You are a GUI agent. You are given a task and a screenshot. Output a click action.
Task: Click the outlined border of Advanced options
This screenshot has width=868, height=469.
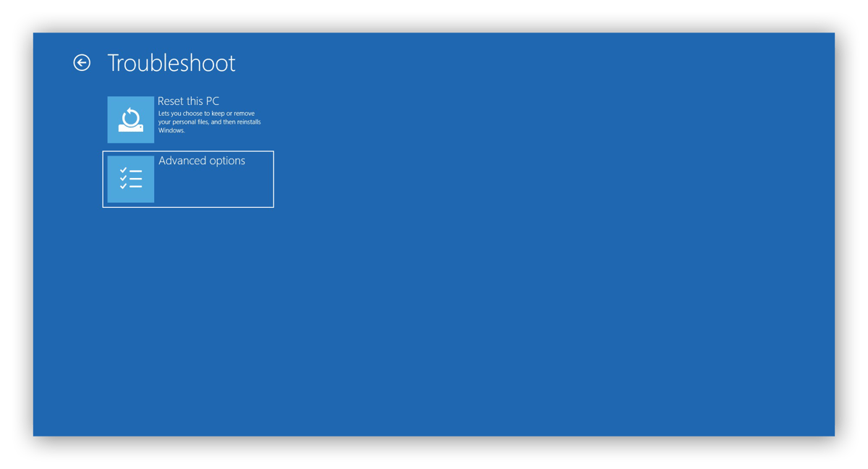[188, 151]
